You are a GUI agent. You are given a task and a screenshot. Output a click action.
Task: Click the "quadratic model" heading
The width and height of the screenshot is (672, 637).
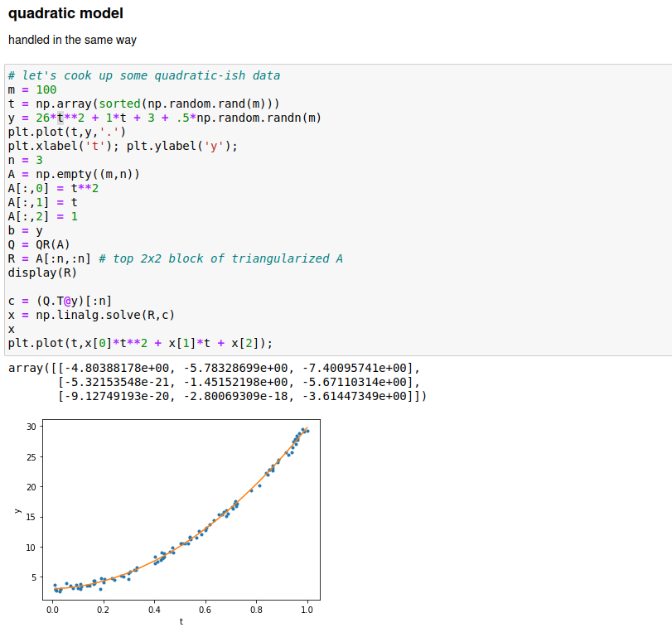[65, 13]
